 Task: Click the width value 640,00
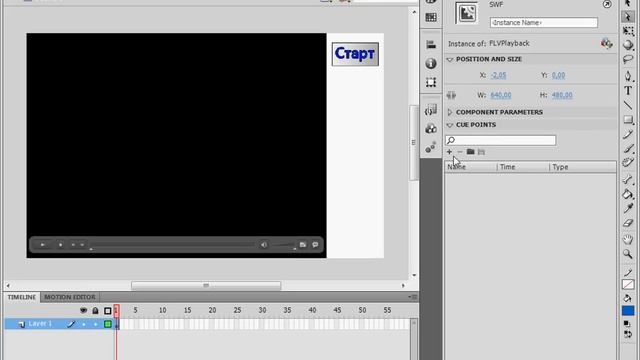click(501, 95)
